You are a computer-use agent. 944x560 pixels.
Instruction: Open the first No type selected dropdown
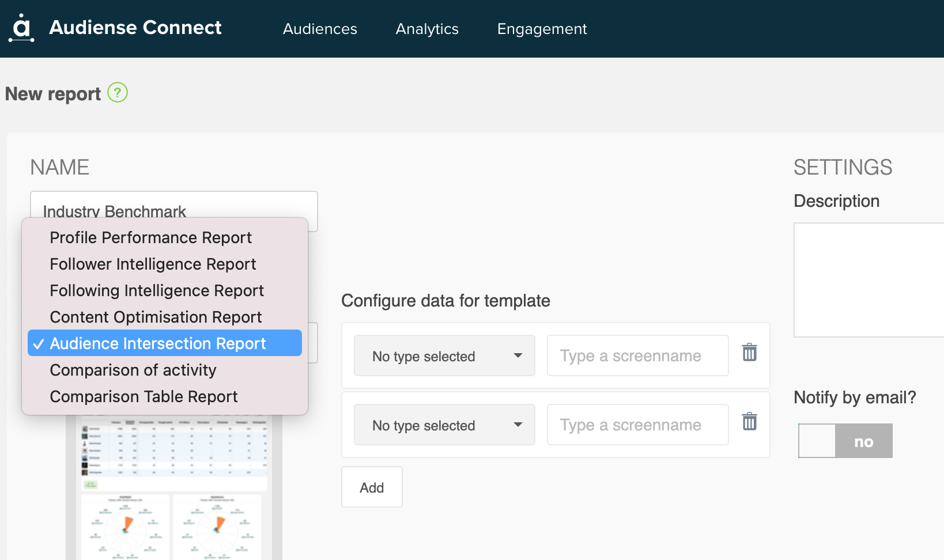[444, 355]
